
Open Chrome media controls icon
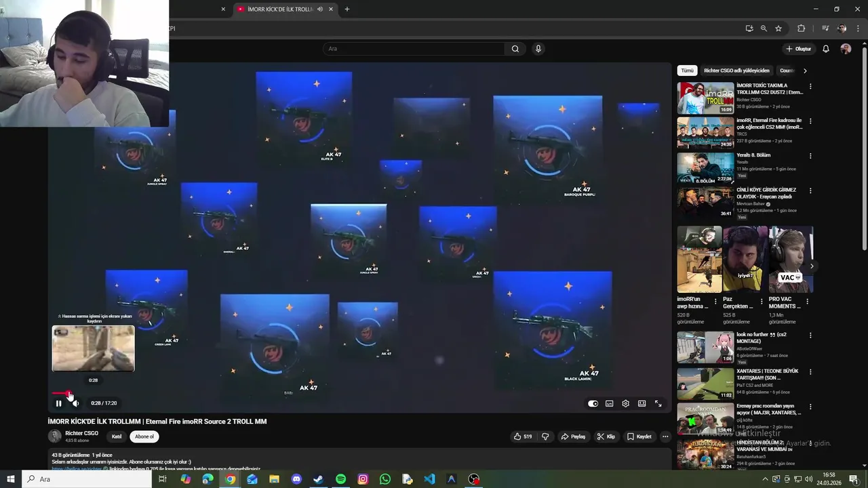click(825, 28)
